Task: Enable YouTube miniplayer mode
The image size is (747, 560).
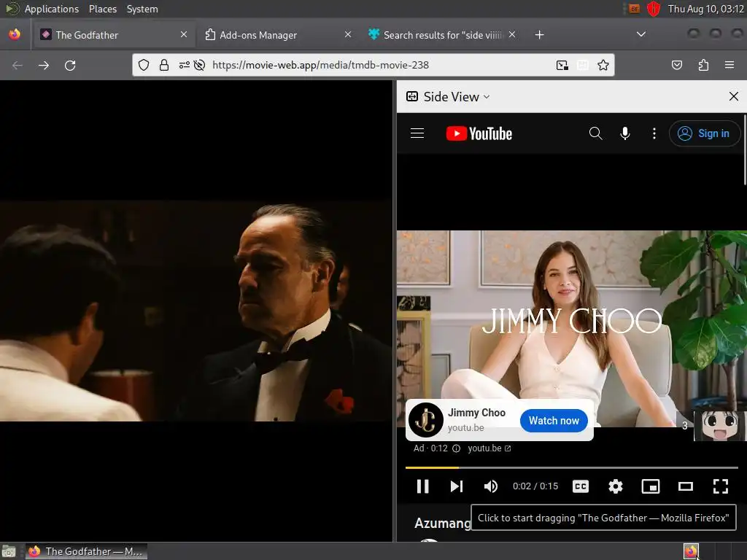Action: (x=650, y=486)
